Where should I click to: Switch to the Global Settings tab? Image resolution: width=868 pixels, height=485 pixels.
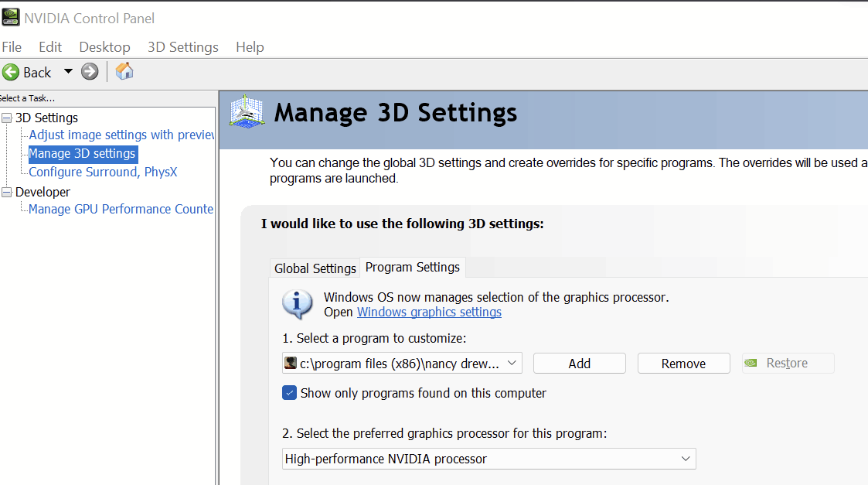315,268
